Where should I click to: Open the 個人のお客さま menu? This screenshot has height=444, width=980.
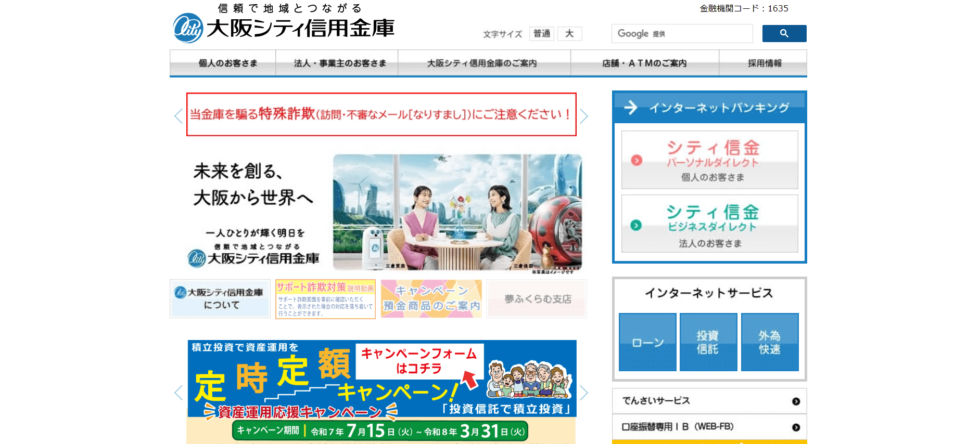[x=223, y=63]
